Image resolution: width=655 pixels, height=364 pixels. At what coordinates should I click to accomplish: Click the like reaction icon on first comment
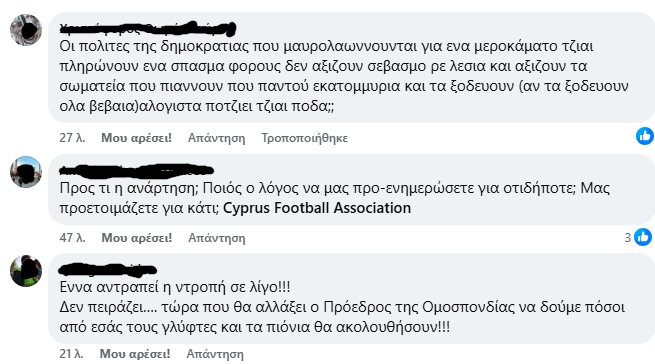click(x=645, y=136)
